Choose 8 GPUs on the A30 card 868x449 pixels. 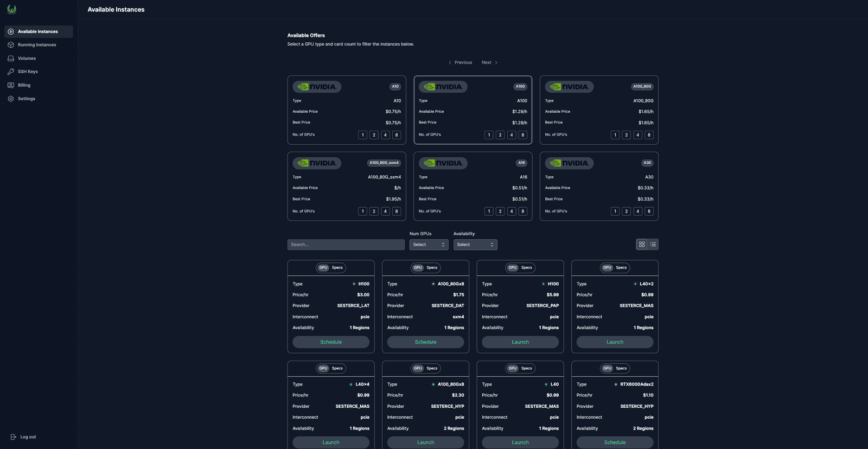[x=649, y=211]
